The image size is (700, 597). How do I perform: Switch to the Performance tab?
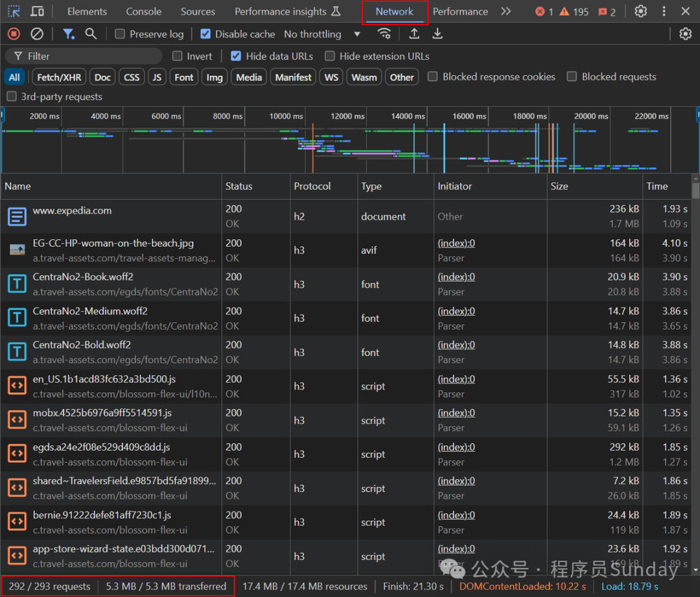pyautogui.click(x=460, y=12)
